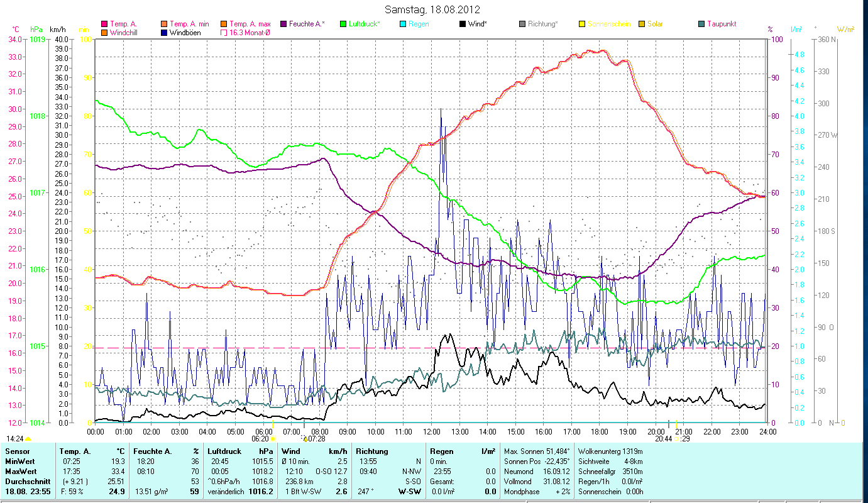Click the teal Taupunkt legend square

(701, 25)
